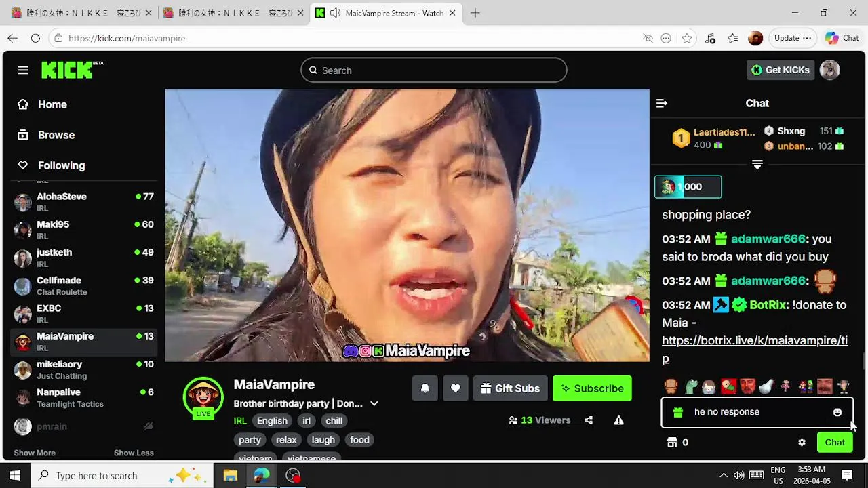Click the relax tag
The height and width of the screenshot is (488, 868).
coord(286,440)
